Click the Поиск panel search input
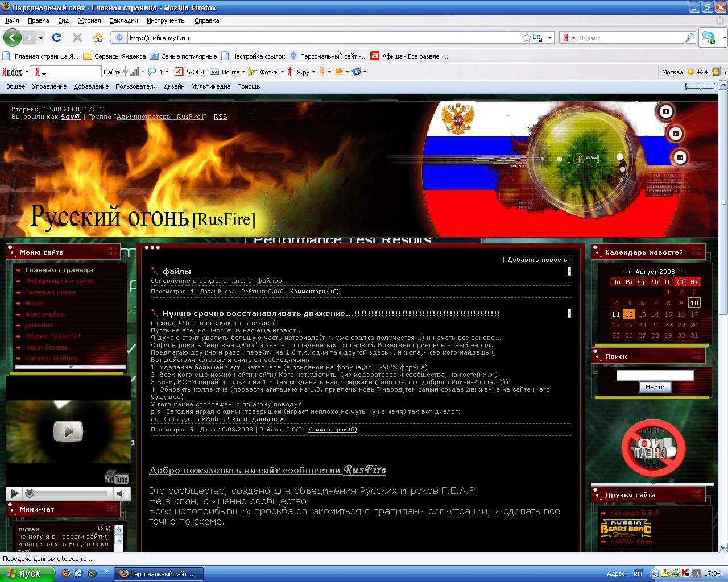The width and height of the screenshot is (728, 582). (655, 375)
